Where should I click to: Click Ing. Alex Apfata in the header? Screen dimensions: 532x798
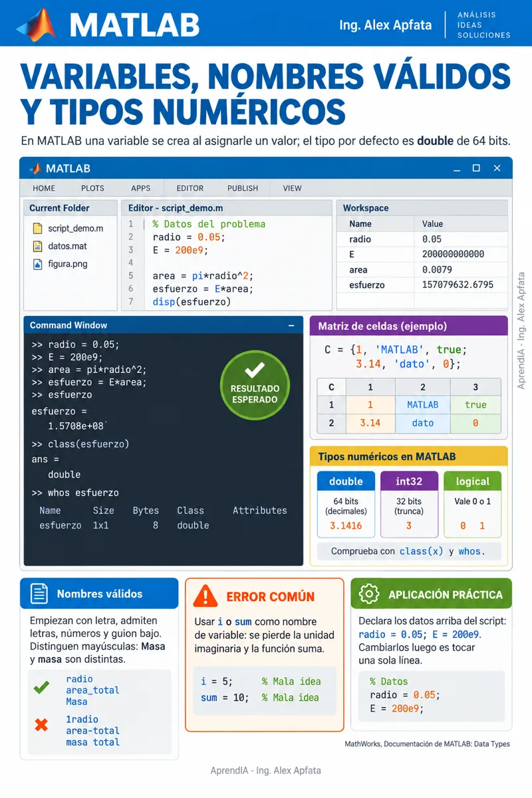tap(385, 25)
